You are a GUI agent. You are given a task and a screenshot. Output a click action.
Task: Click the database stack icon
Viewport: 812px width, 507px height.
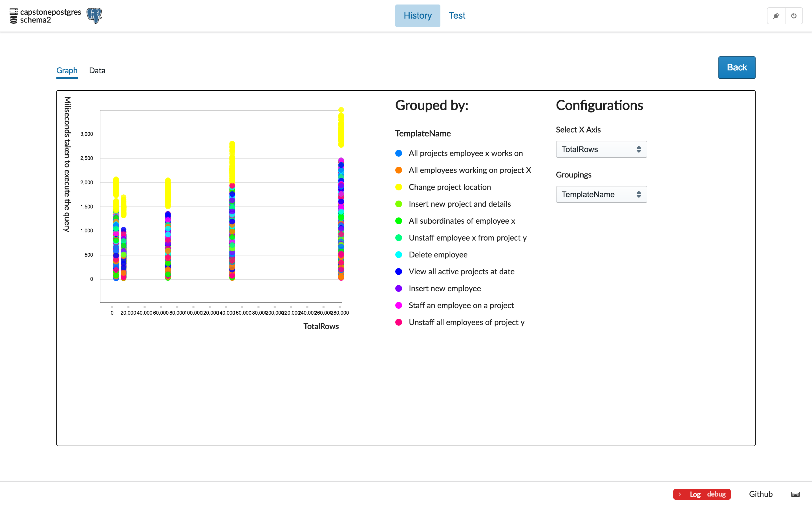point(14,16)
